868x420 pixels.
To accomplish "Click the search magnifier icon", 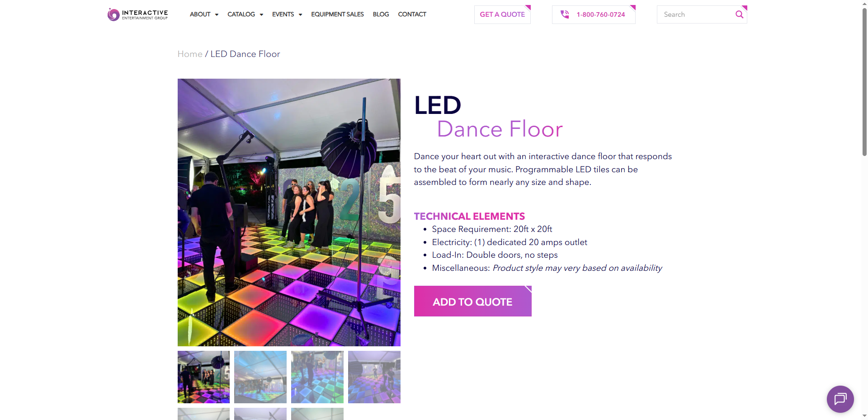I will (739, 14).
